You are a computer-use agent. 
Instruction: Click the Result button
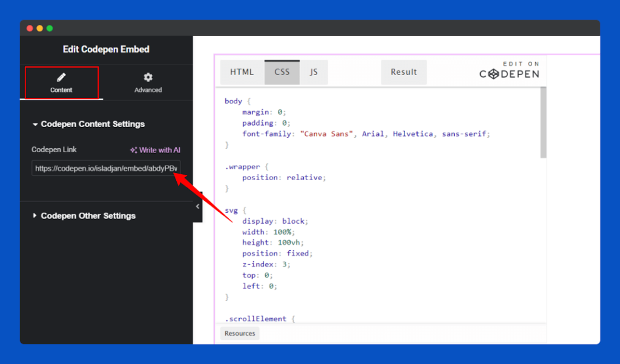click(403, 72)
